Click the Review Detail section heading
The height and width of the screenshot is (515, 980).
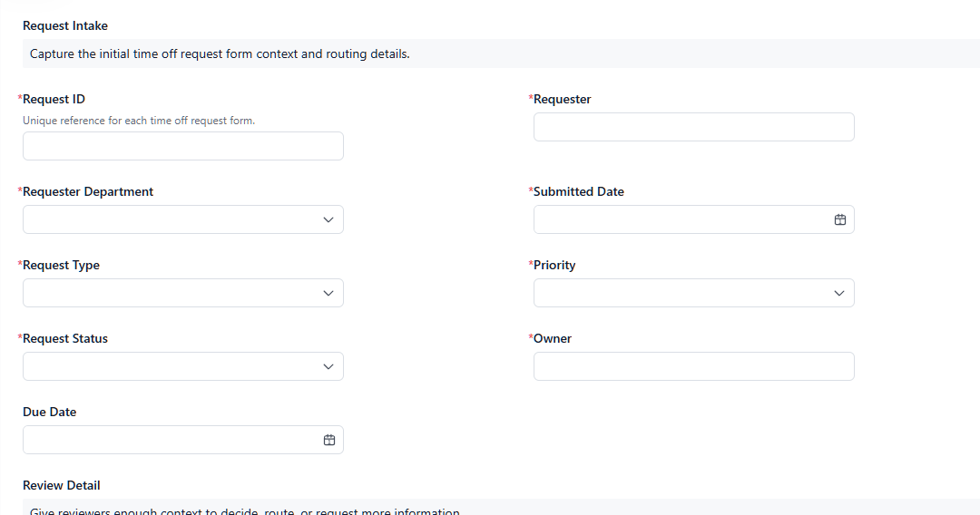(x=62, y=485)
